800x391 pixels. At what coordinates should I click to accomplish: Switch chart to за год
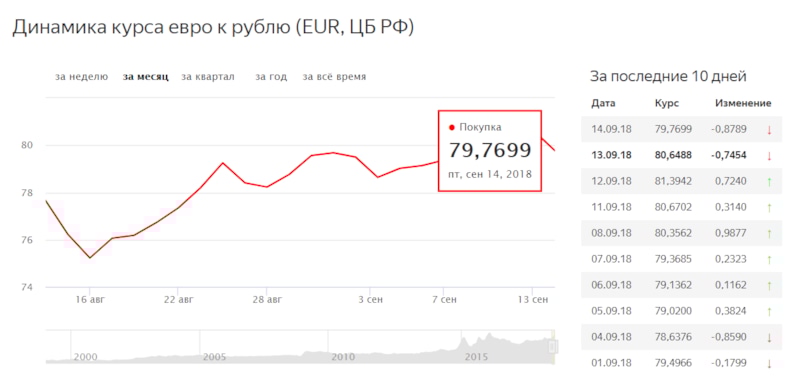271,77
